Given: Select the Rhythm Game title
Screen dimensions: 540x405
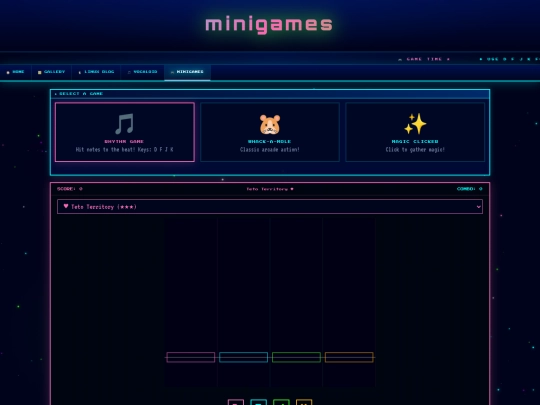Looking at the screenshot, I should point(124,142).
